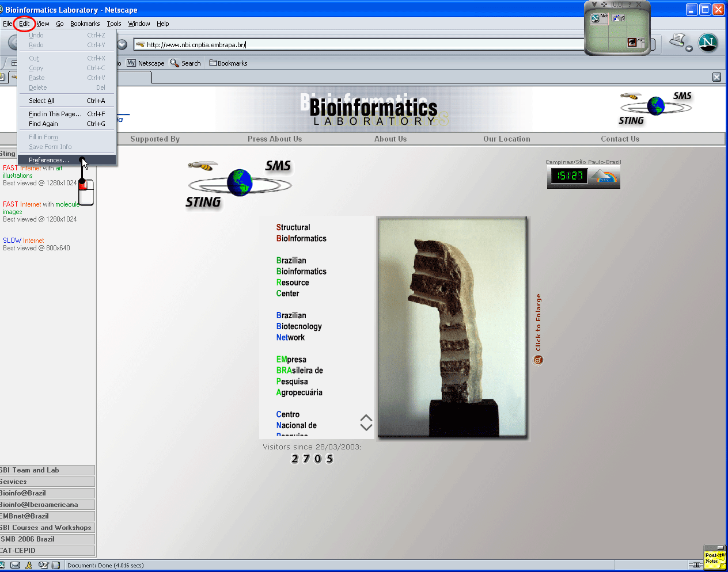Open the About Us navigation link
This screenshot has height=572, width=728.
pyautogui.click(x=390, y=139)
